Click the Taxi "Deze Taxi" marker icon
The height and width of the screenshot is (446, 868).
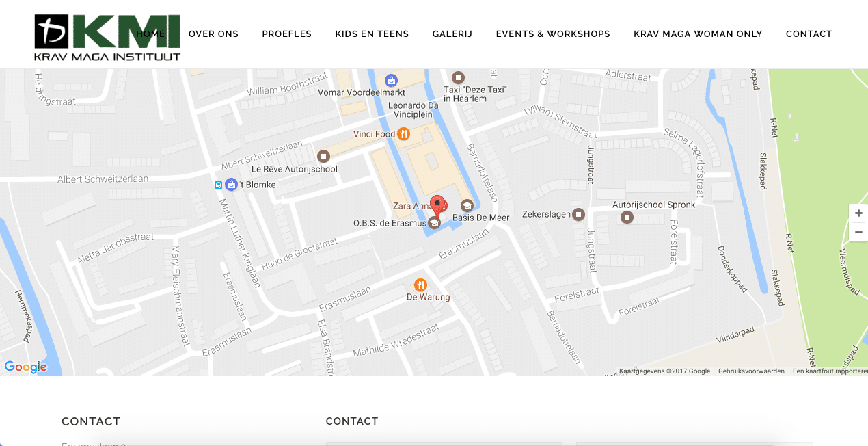[x=458, y=77]
